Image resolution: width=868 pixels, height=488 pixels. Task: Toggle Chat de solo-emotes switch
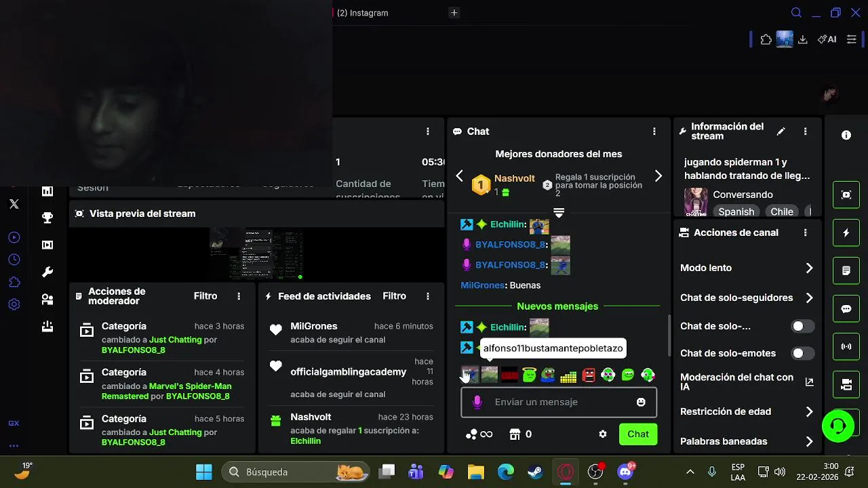803,353
